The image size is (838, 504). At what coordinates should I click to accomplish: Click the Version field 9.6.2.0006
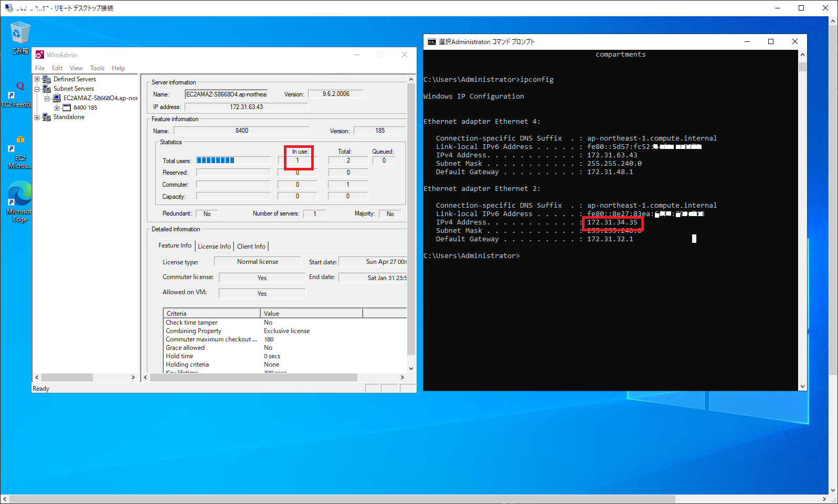point(336,94)
